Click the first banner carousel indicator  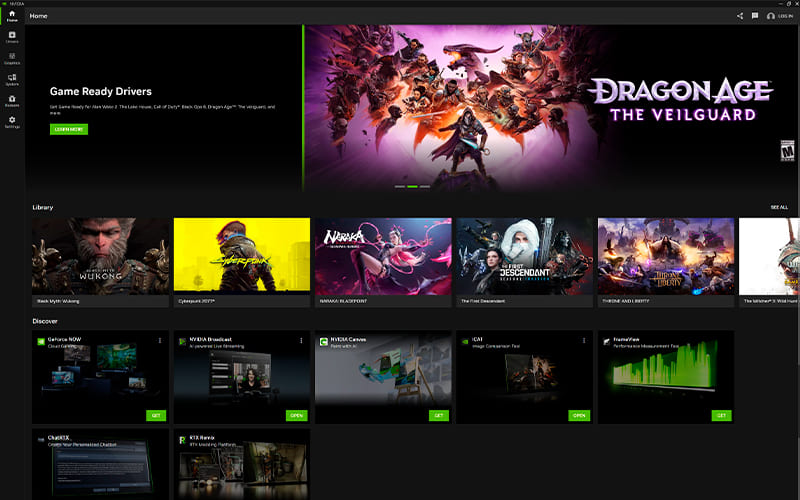coord(400,186)
